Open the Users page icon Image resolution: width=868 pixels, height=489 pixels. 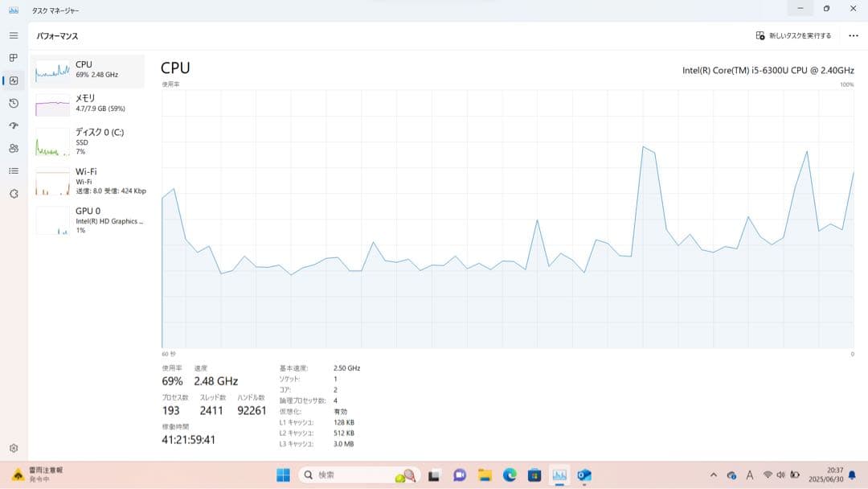13,148
